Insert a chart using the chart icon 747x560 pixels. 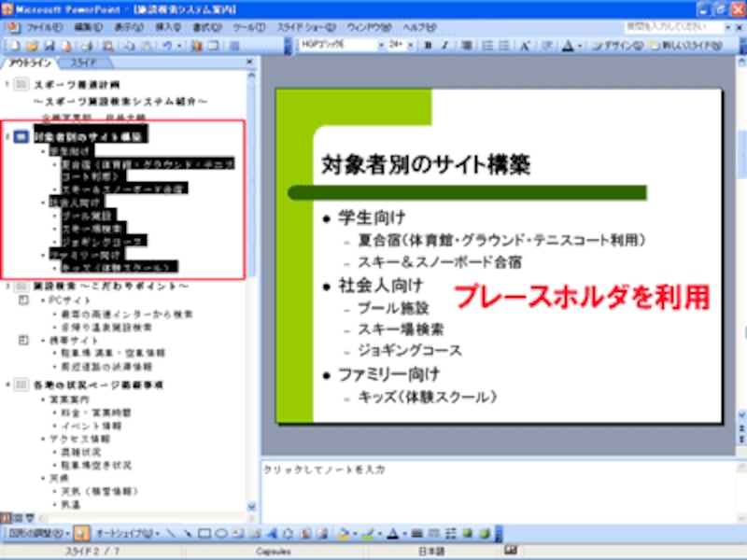[x=197, y=46]
